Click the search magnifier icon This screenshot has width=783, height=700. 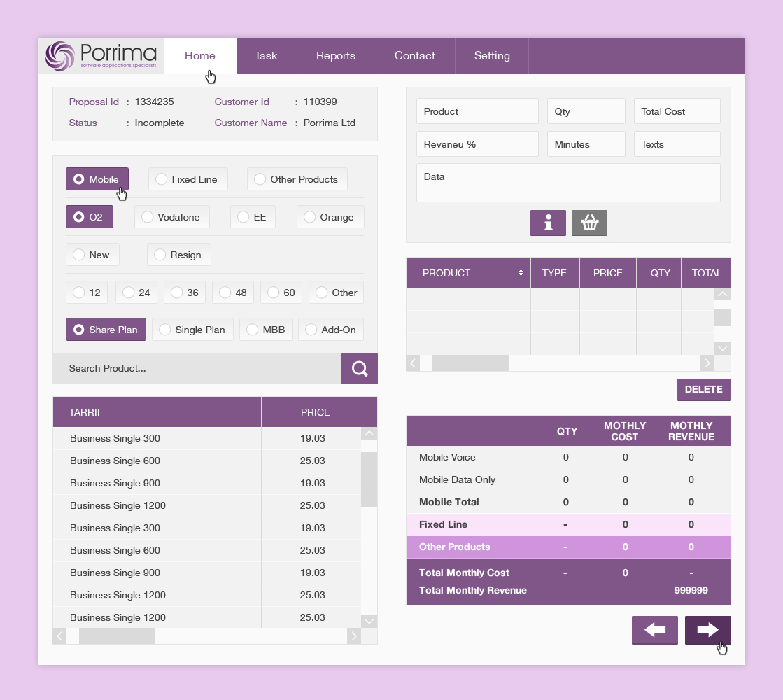coord(359,368)
